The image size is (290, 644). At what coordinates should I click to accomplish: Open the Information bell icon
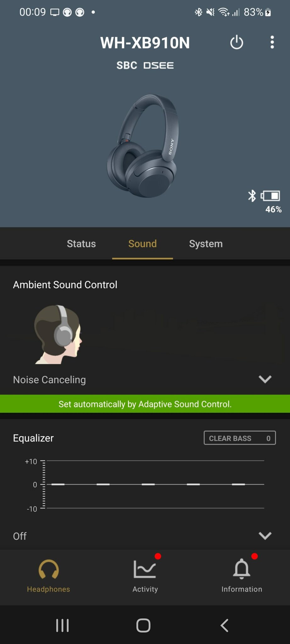[x=242, y=569]
